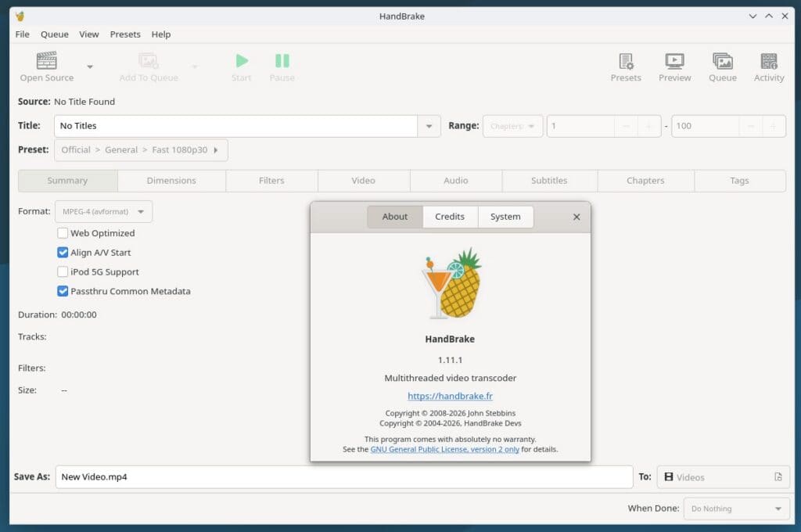This screenshot has height=532, width=801.
Task: Show the encode Queue
Action: click(722, 66)
